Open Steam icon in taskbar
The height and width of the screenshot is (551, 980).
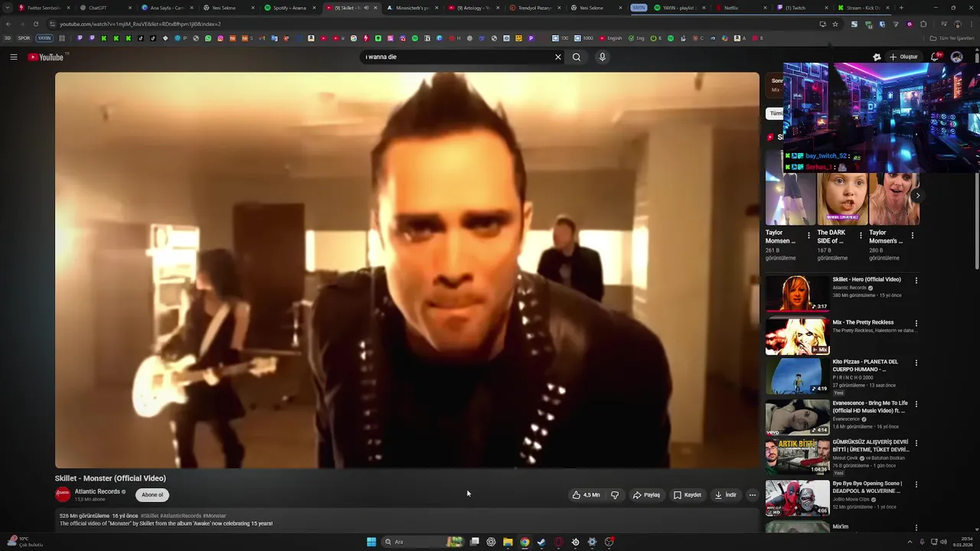pos(541,542)
